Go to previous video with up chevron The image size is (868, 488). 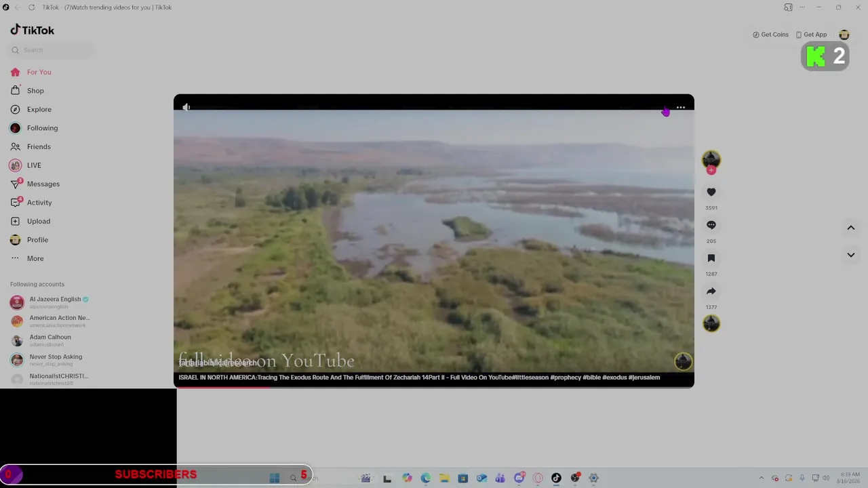point(850,228)
